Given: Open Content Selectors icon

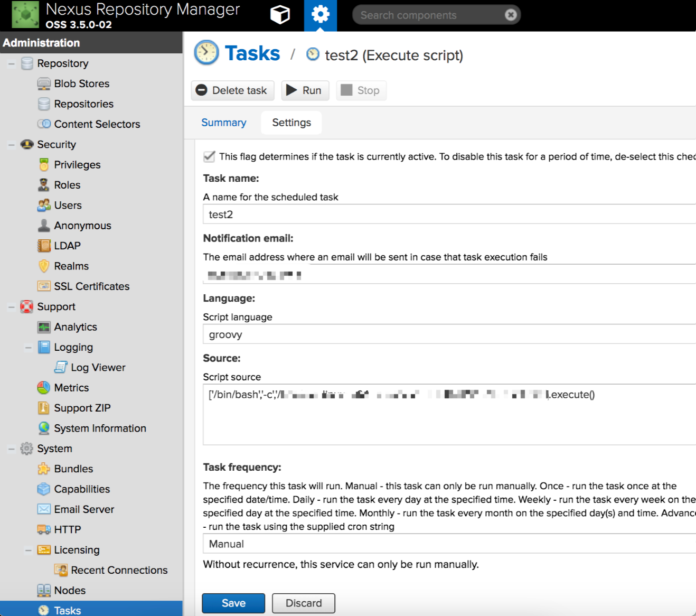Looking at the screenshot, I should [x=44, y=124].
